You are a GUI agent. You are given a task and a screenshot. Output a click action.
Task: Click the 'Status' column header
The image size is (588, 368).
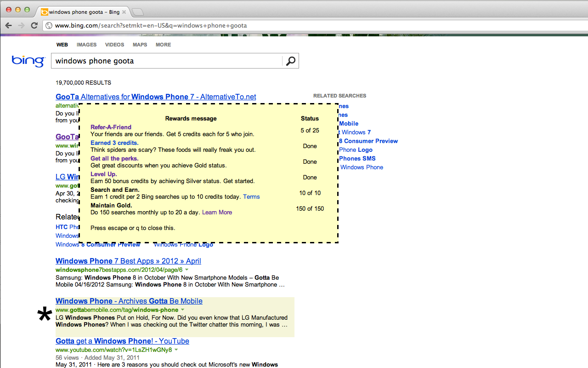click(x=310, y=118)
